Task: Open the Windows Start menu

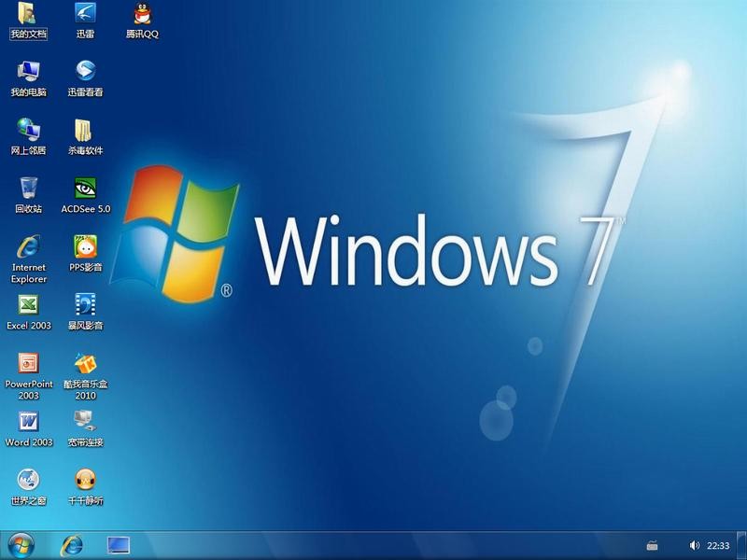Action: pos(21,545)
